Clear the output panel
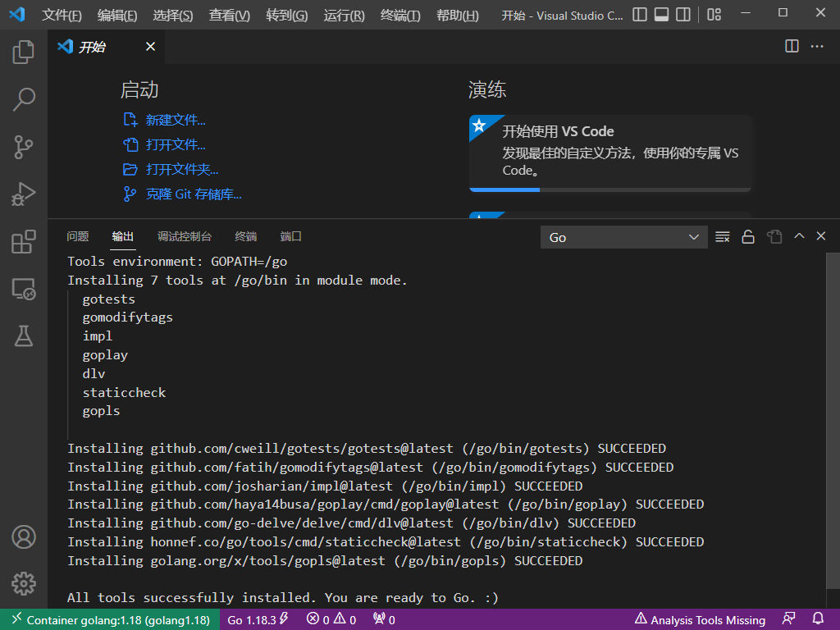This screenshot has height=630, width=840. point(722,237)
